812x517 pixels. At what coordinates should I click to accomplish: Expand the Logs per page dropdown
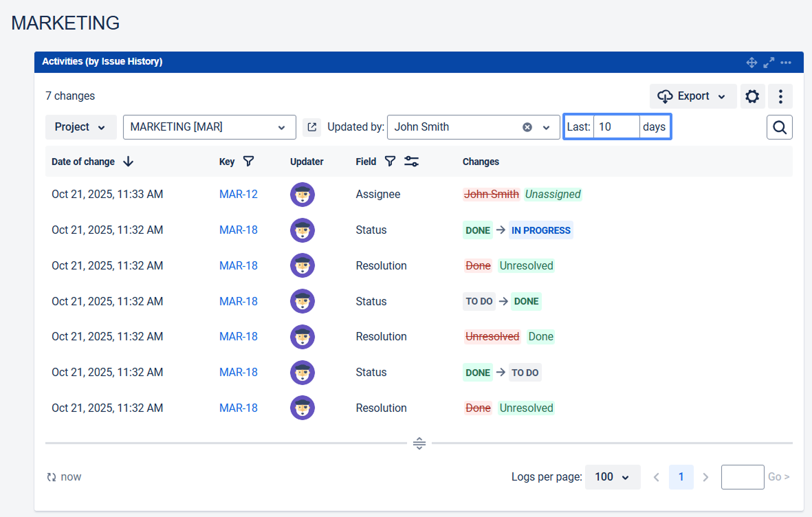[x=612, y=477]
